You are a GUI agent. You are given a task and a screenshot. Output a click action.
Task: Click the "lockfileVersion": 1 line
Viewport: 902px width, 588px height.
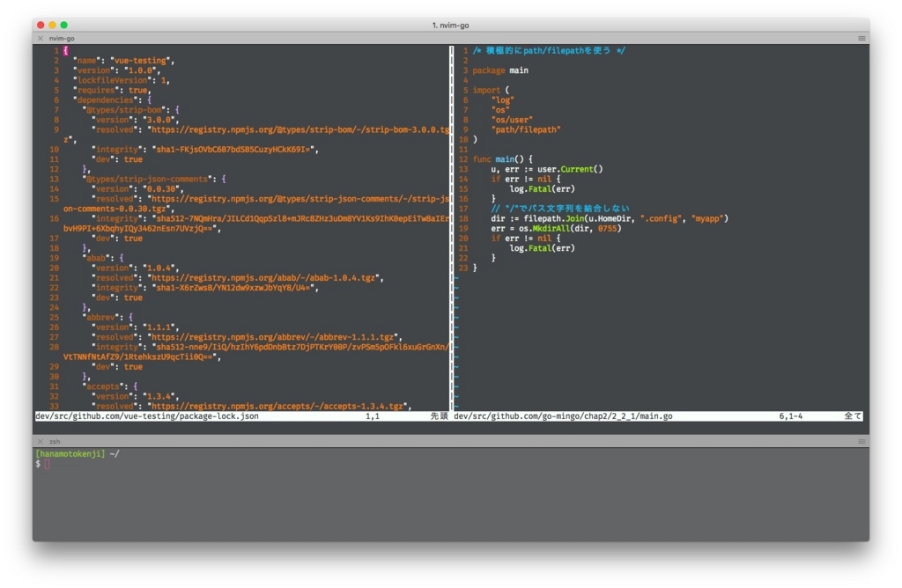tap(122, 80)
